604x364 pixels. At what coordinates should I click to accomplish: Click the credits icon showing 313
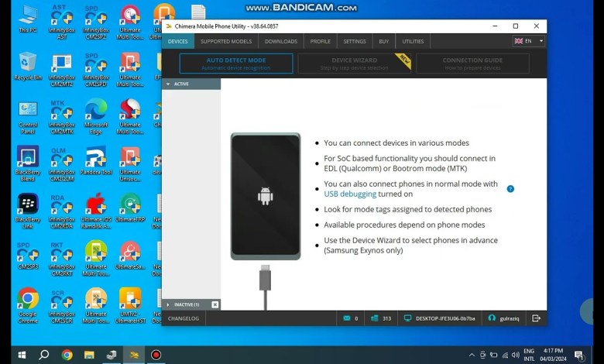[375, 318]
